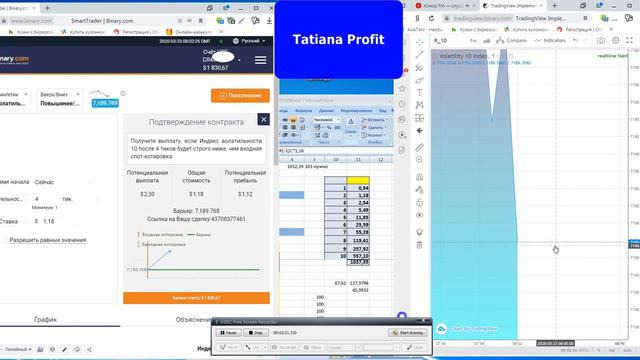Click the downloads arrow in left browser
The image size is (640, 360).
click(269, 20)
